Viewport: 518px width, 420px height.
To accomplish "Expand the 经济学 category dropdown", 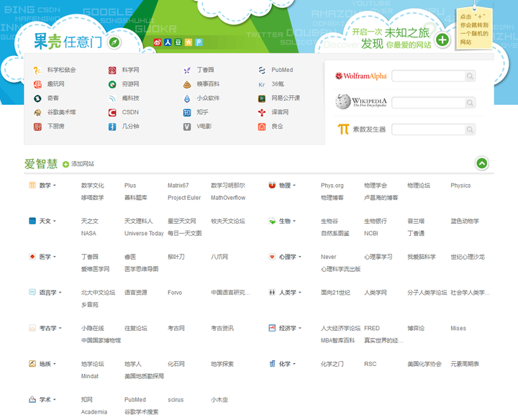I will click(x=290, y=328).
